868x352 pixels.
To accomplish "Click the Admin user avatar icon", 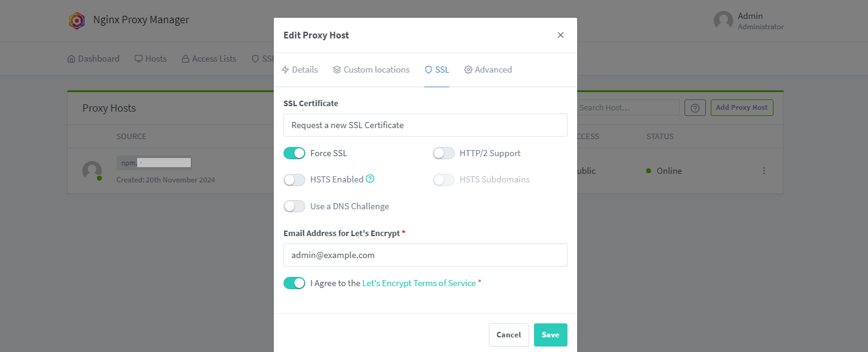I will 724,21.
